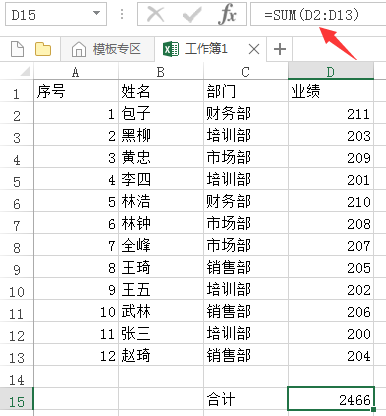The height and width of the screenshot is (416, 386).
Task: Click the Name Box showing D15
Action: pos(56,14)
